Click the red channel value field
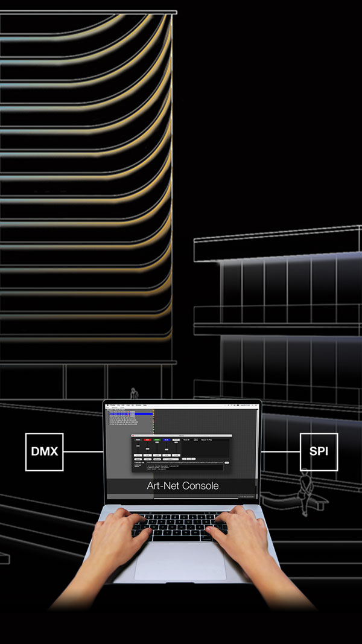362x644 pixels. [x=149, y=454]
